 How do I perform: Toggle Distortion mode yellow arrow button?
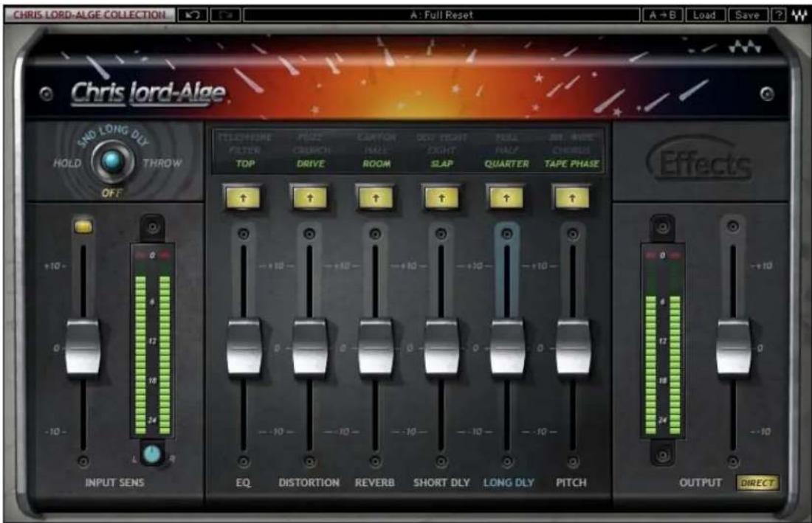pos(310,198)
